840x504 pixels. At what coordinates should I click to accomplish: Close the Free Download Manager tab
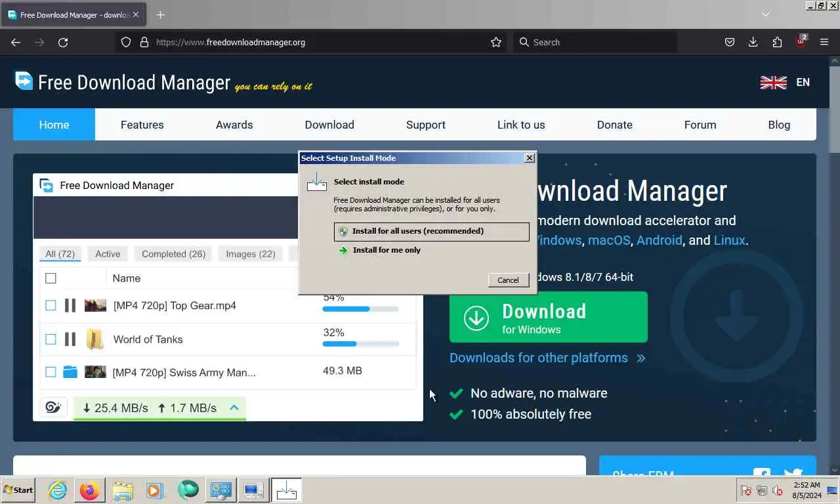[x=136, y=14]
